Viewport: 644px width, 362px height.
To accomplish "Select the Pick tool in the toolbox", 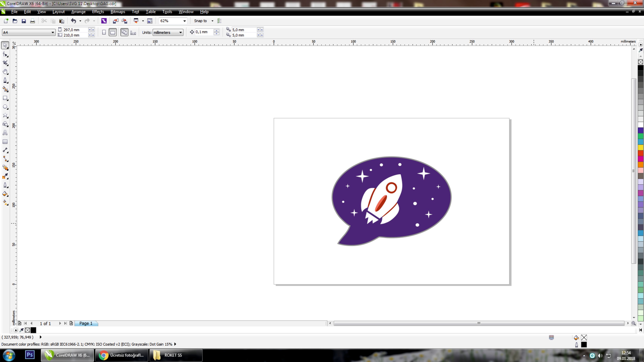I will point(5,45).
